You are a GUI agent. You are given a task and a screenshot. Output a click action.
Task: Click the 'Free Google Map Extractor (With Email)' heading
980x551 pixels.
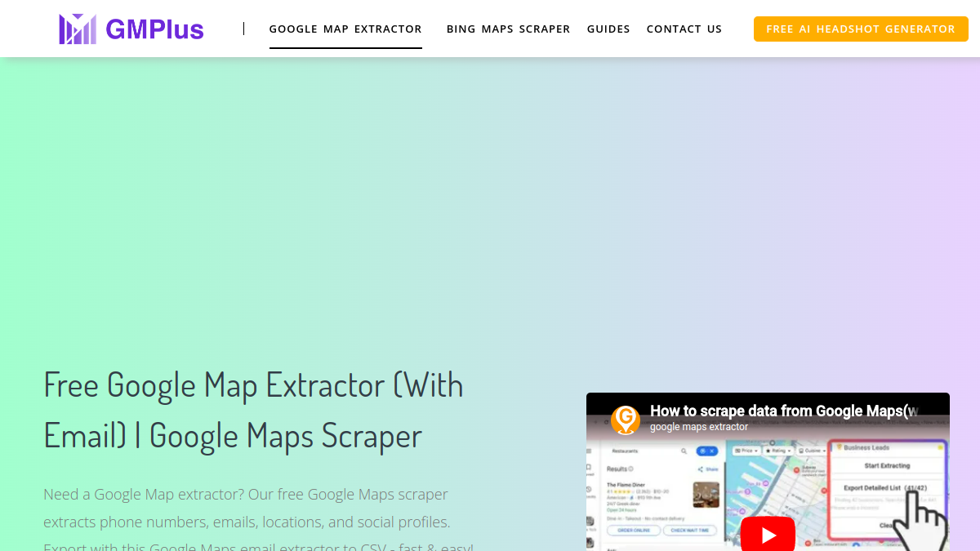(x=253, y=410)
